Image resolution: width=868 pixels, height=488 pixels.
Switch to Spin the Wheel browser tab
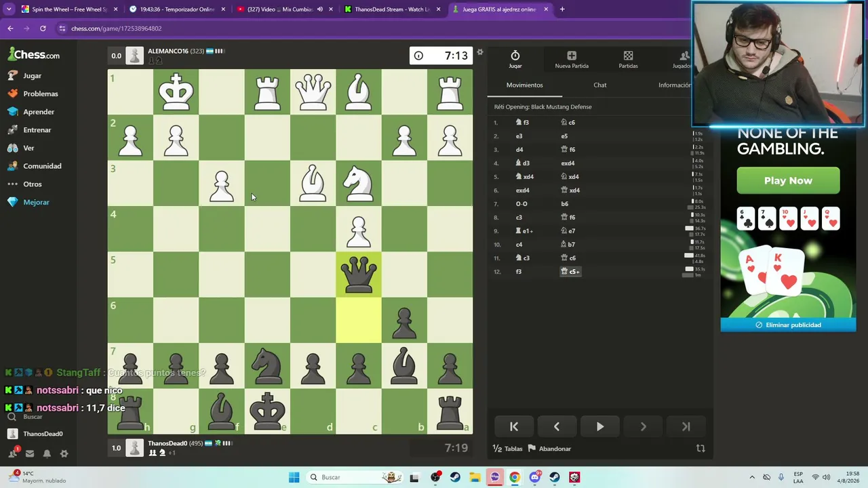(68, 9)
